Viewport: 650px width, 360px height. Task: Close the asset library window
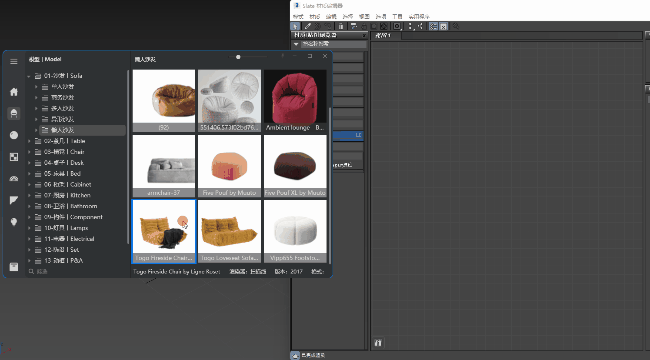325,56
